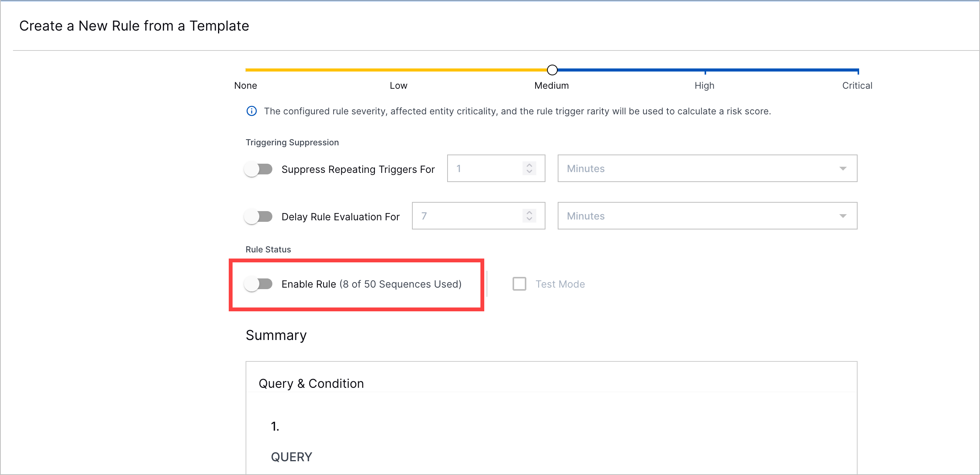Click the Triggering Suppression heading
Viewport: 980px width, 475px height.
(292, 142)
